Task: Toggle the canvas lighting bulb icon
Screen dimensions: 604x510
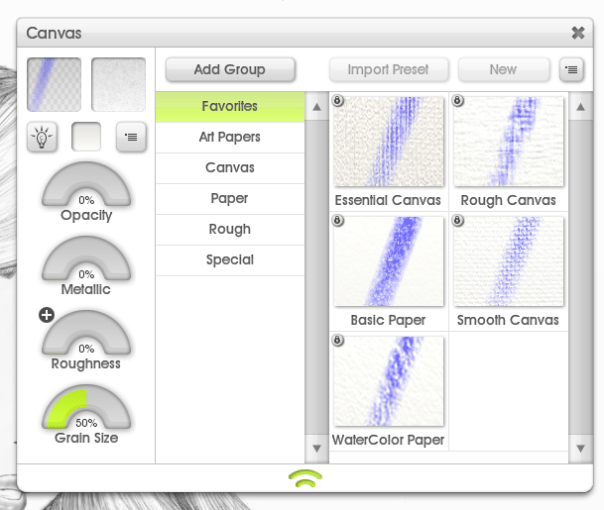Action: (x=42, y=137)
